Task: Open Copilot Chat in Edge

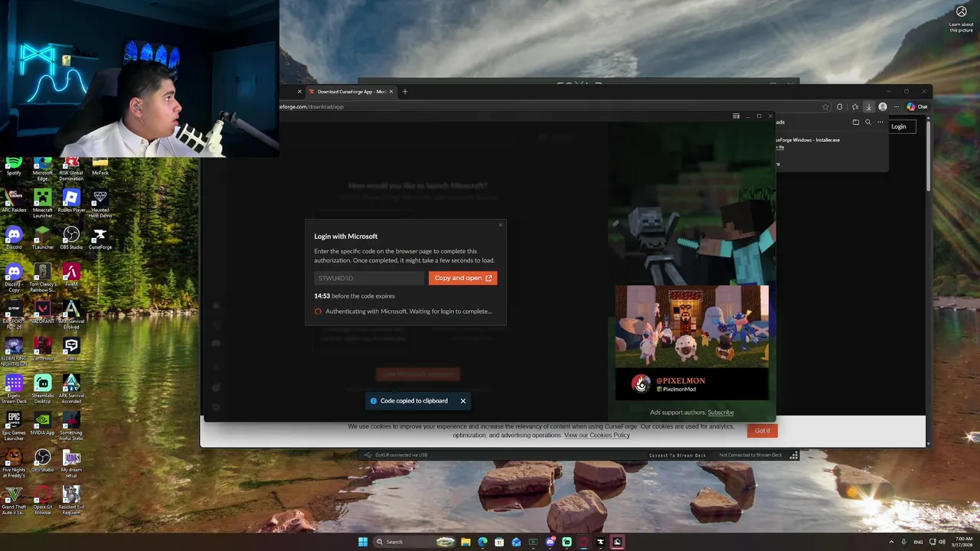Action: (916, 107)
